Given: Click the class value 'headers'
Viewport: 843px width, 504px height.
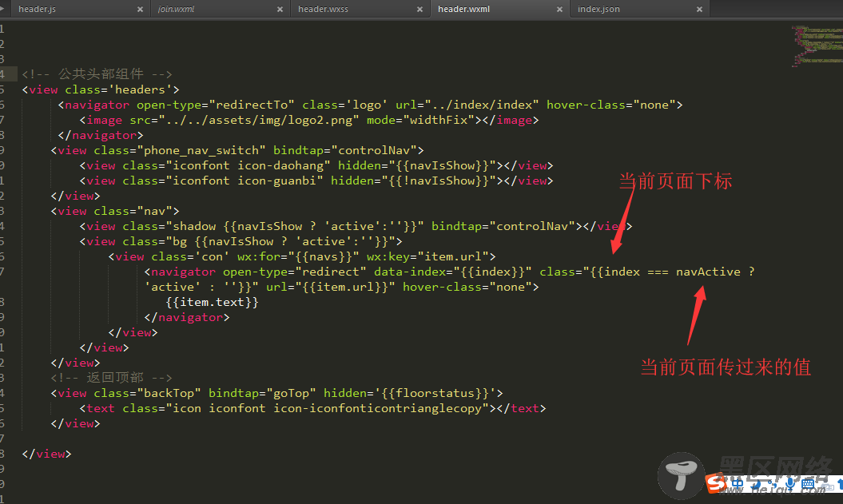Looking at the screenshot, I should click(x=140, y=89).
